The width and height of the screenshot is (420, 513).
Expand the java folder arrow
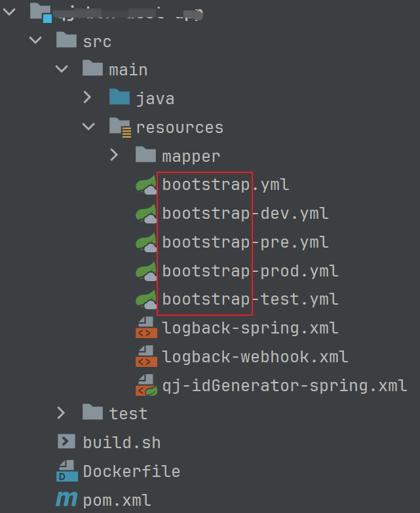[88, 98]
